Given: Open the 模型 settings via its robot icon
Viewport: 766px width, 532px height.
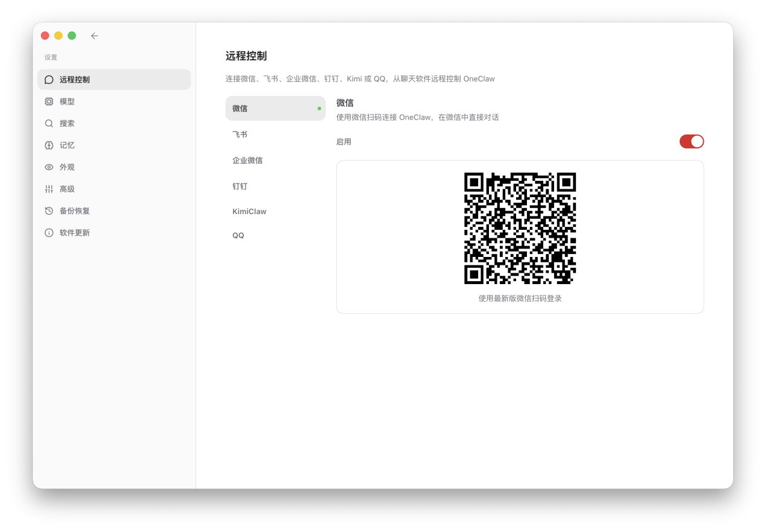Looking at the screenshot, I should coord(49,101).
